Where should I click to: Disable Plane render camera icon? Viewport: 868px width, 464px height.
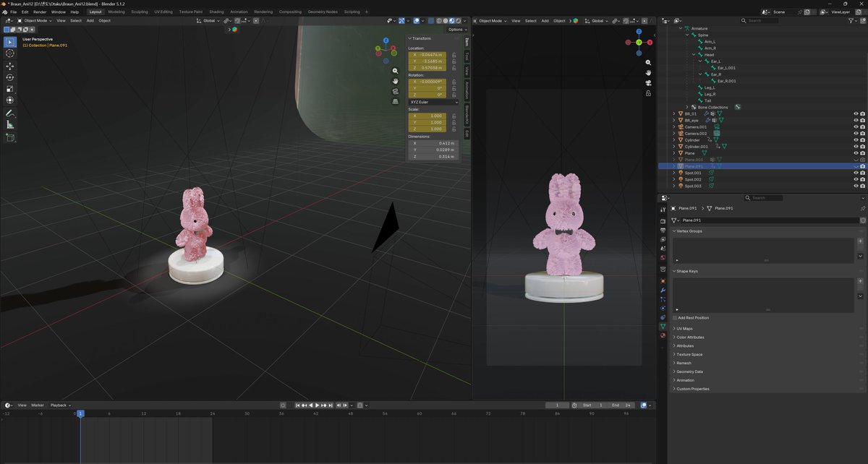point(863,152)
